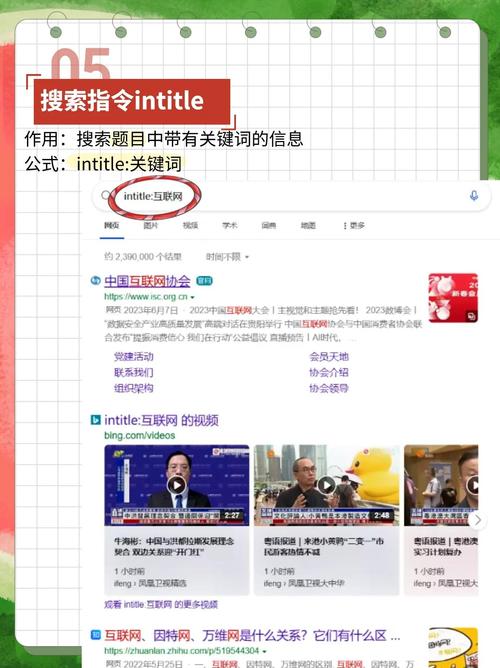The height and width of the screenshot is (668, 500).
Task: Open video title 牛海彬：中国与洪都拉斯发展理念
Action: 174,547
